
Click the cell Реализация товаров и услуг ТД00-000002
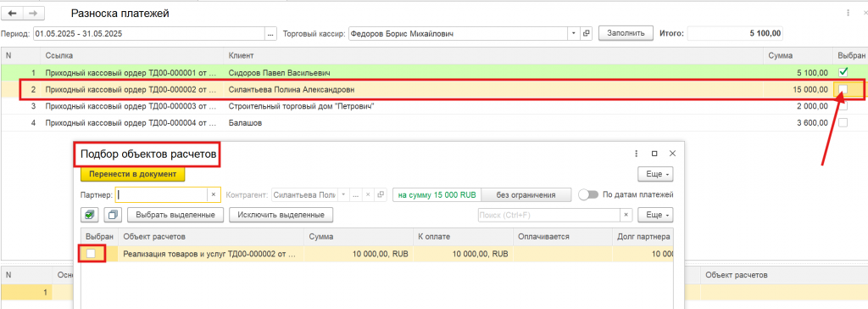tap(211, 254)
